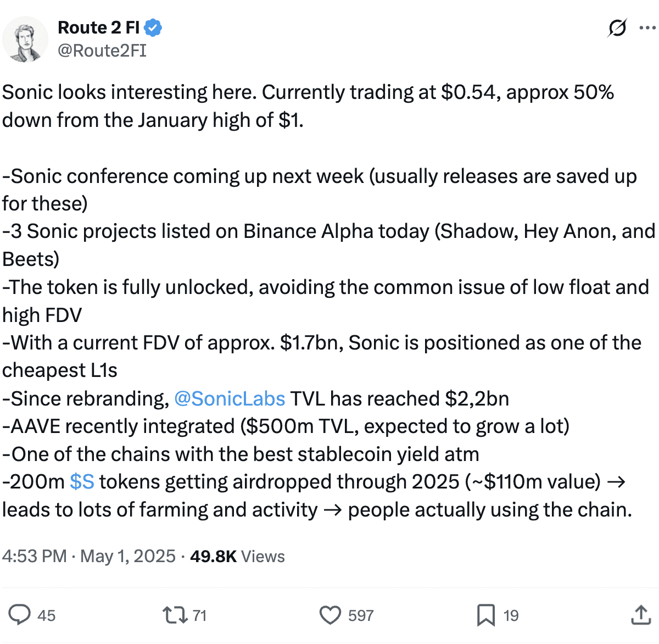The height and width of the screenshot is (644, 659).
Task: Click the blue verified badge icon
Action: pos(153,27)
